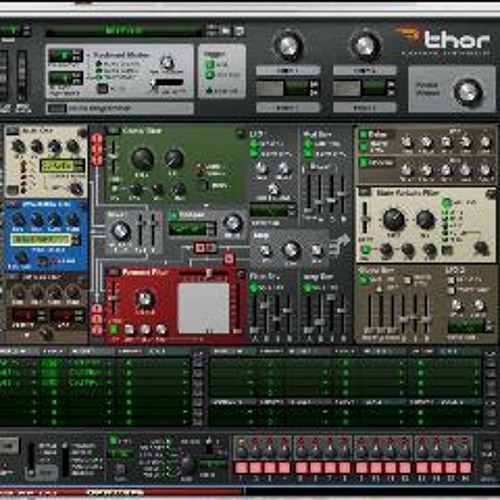
Task: Toggle LFO 1 key sync
Action: (254, 144)
